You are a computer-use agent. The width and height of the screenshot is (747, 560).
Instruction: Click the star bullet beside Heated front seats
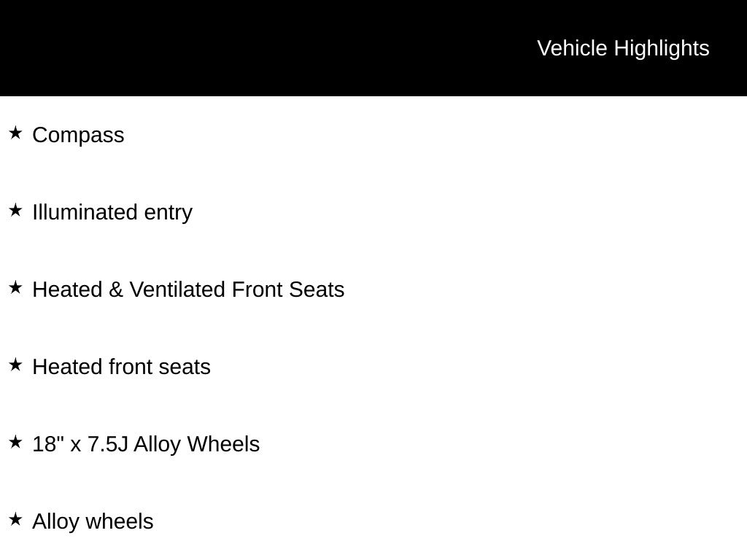click(15, 365)
